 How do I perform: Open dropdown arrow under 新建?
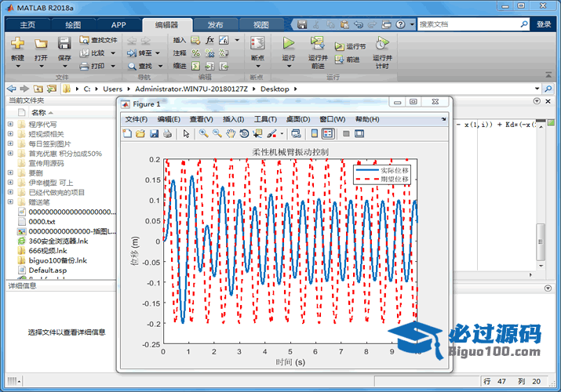[17, 67]
